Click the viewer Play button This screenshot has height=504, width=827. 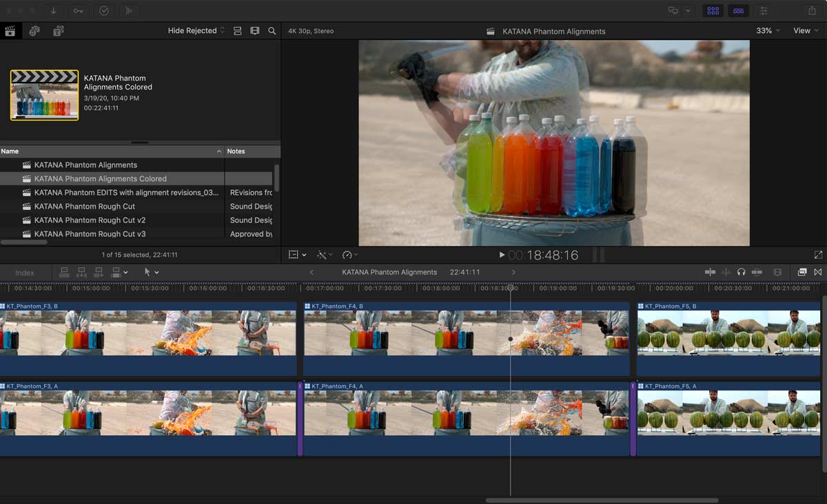(x=502, y=255)
